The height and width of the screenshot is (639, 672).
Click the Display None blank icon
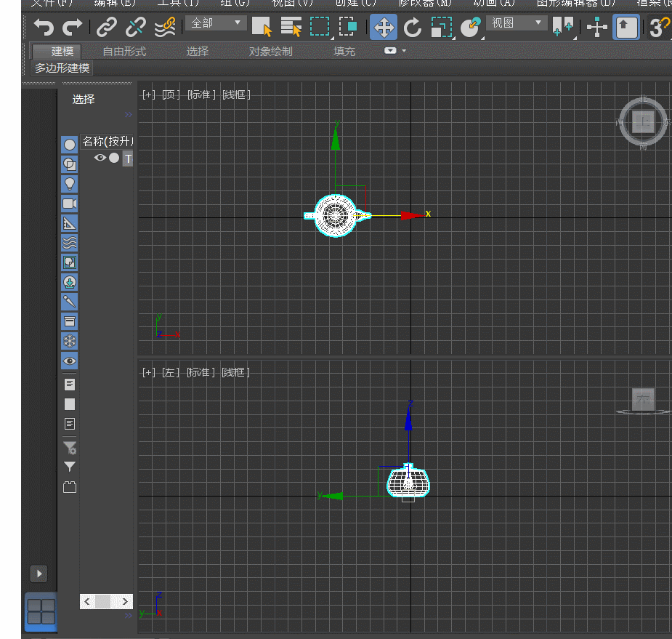click(70, 404)
